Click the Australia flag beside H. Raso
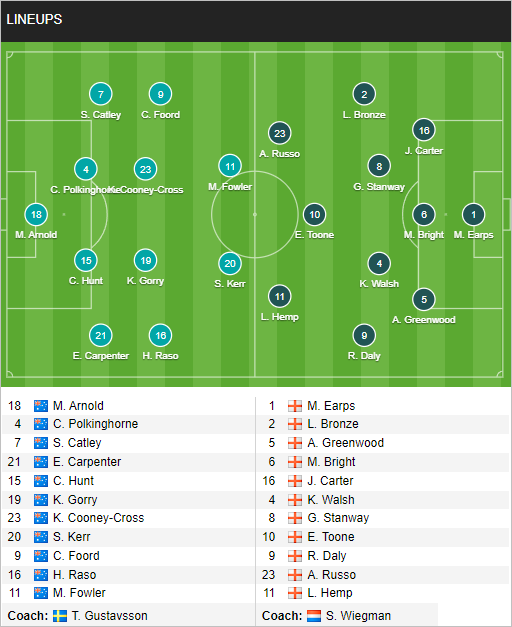This screenshot has height=627, width=512. [41, 575]
